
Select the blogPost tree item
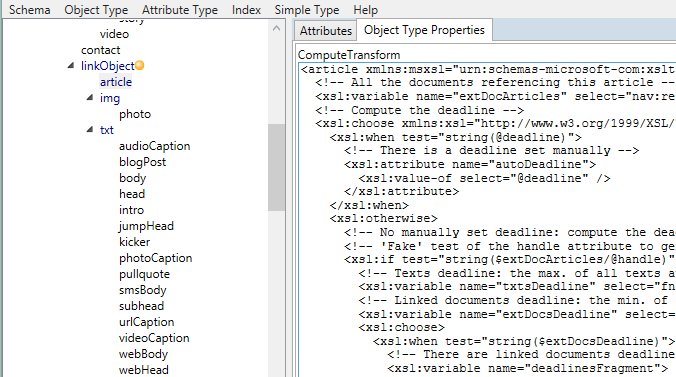(142, 162)
